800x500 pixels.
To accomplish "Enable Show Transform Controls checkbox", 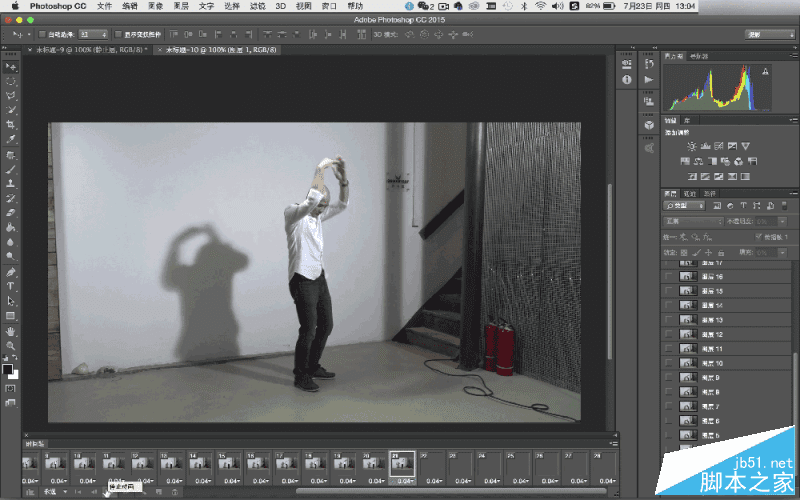I will [x=118, y=35].
